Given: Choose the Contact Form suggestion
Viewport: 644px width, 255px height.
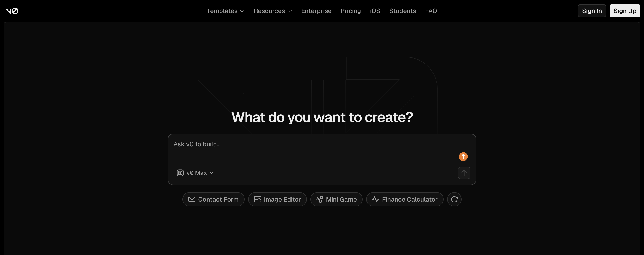Looking at the screenshot, I should click(213, 199).
